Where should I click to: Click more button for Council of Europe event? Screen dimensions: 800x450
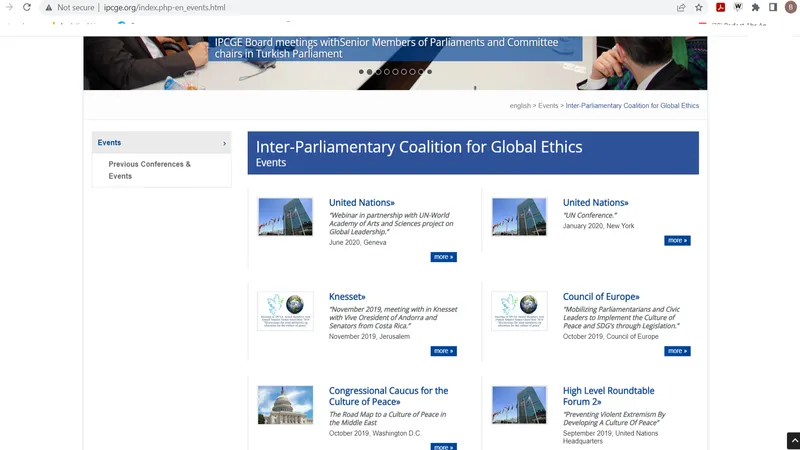click(677, 351)
